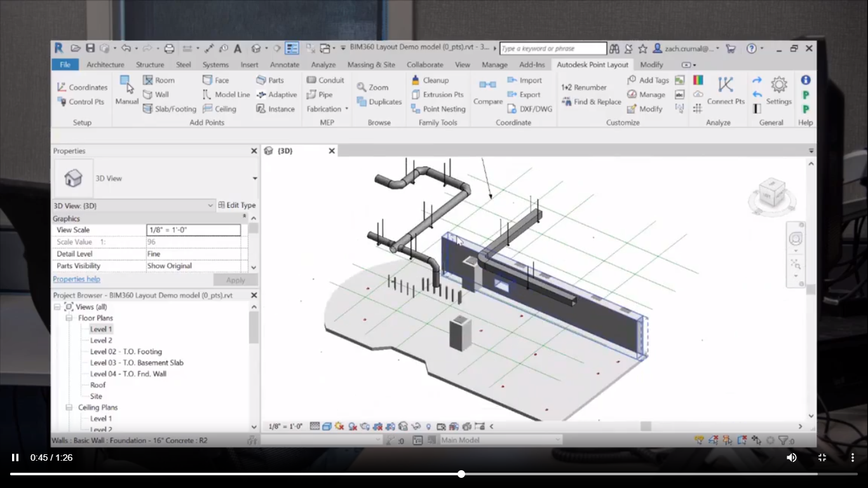Open the Extrusion Pts tool
The width and height of the screenshot is (868, 488).
coord(437,95)
